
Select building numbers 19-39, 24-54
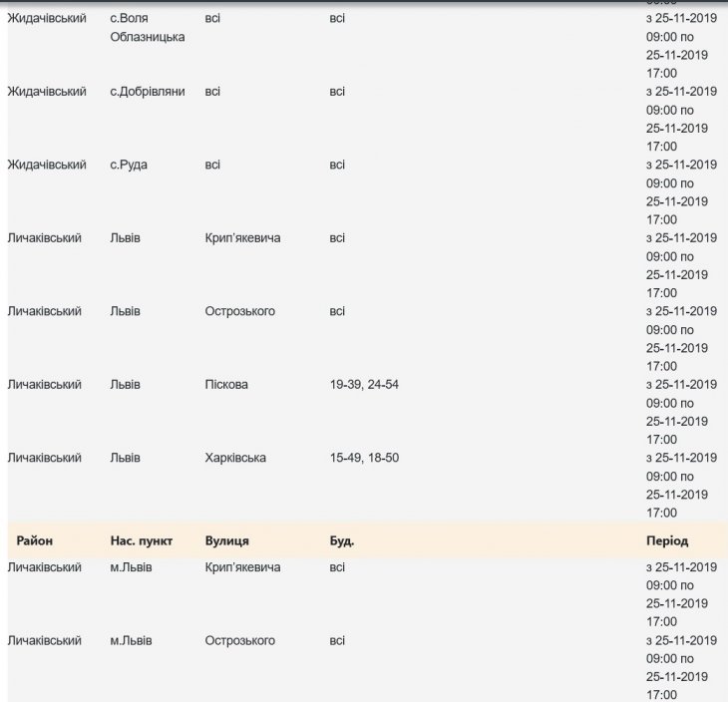point(369,384)
